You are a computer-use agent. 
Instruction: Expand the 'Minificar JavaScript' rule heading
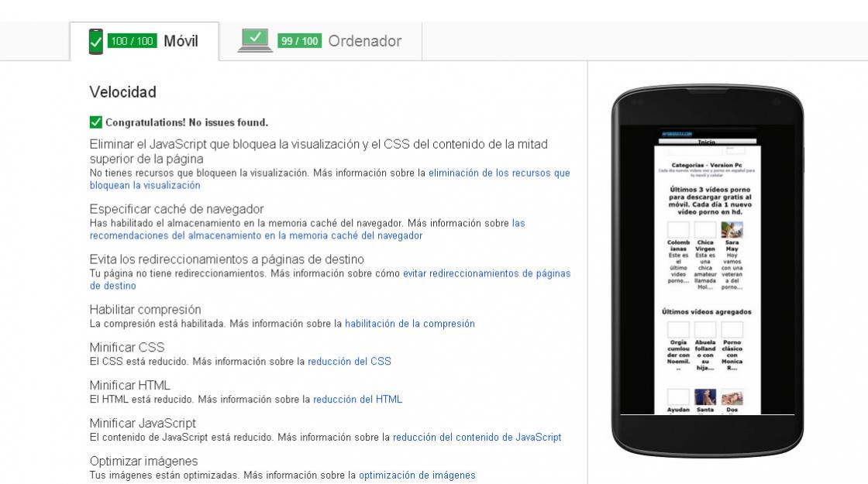pos(143,424)
